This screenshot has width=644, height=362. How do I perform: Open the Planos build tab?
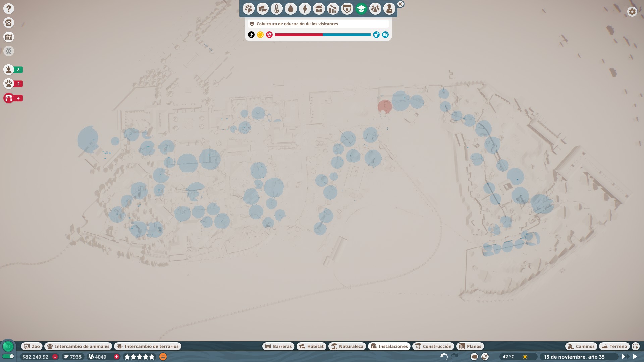(470, 346)
